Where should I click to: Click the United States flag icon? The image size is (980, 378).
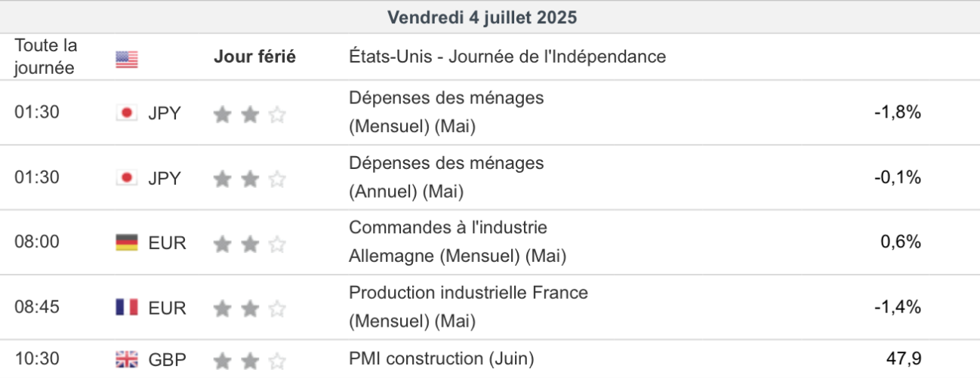[x=127, y=59]
